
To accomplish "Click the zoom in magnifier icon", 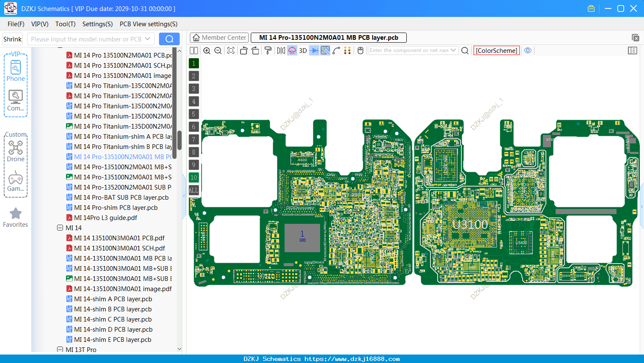I will coord(207,50).
